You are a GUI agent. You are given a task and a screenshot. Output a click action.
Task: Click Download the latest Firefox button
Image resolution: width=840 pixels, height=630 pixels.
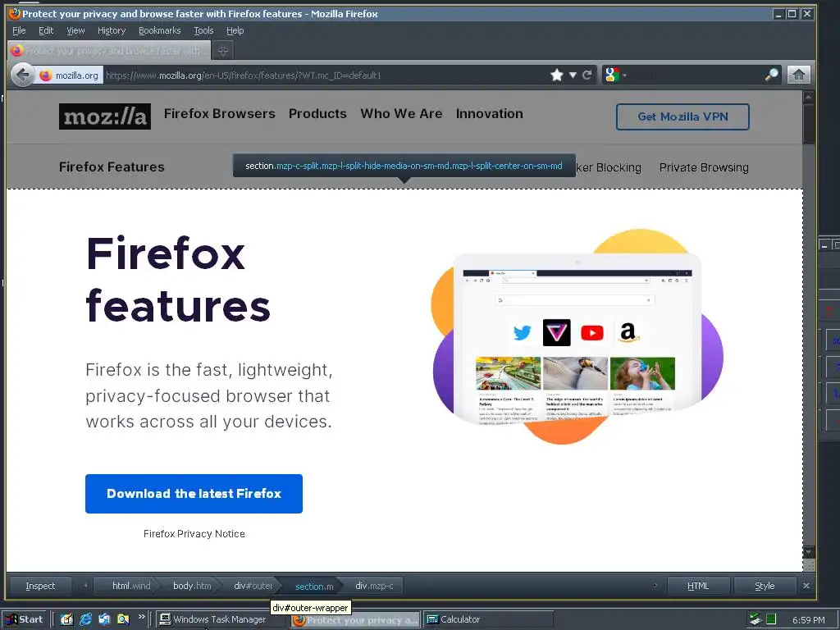[194, 493]
